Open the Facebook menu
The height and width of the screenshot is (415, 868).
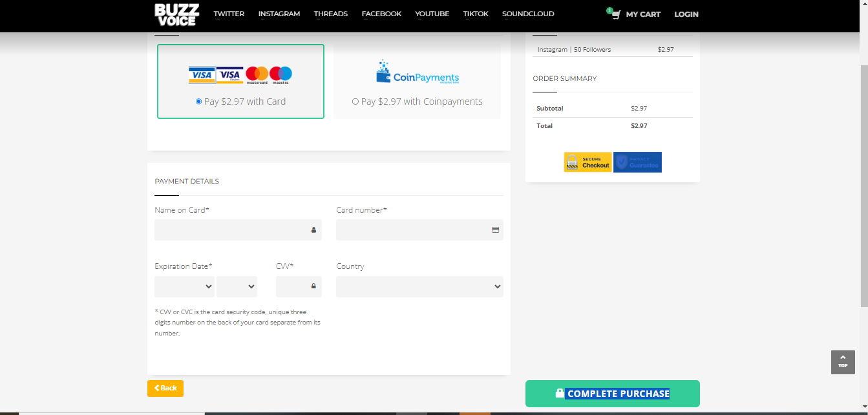(381, 14)
